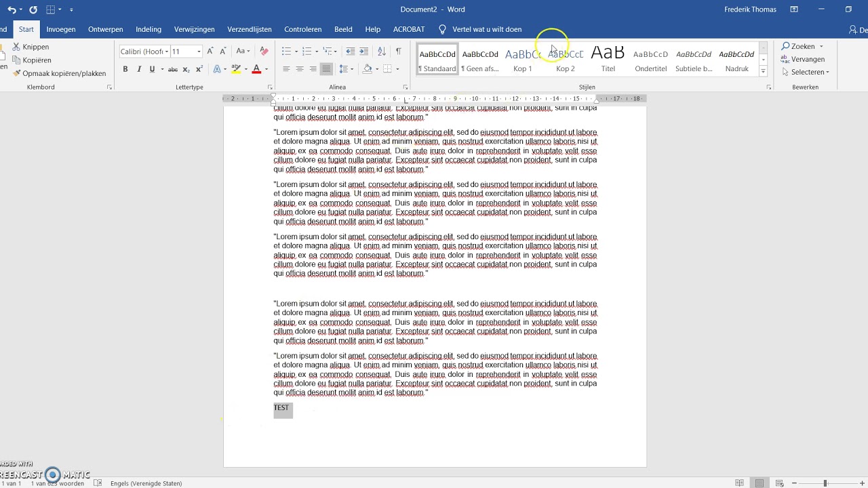Click the paragraph shading paint bucket
This screenshot has height=488, width=868.
pyautogui.click(x=367, y=69)
